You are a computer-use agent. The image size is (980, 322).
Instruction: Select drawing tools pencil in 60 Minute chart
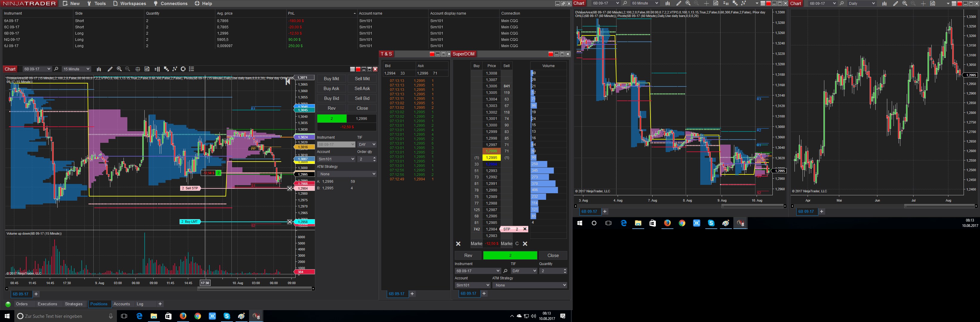pos(678,3)
